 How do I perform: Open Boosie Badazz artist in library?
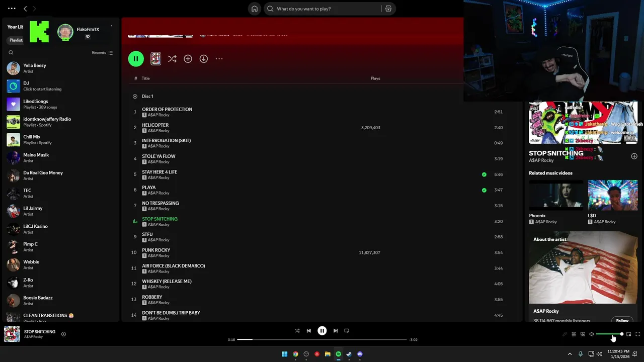click(x=60, y=301)
